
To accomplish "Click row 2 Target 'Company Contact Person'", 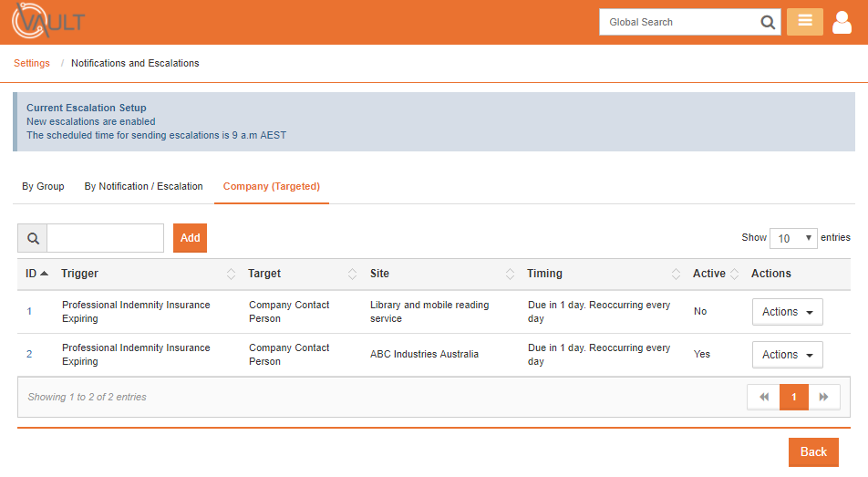I will point(289,355).
